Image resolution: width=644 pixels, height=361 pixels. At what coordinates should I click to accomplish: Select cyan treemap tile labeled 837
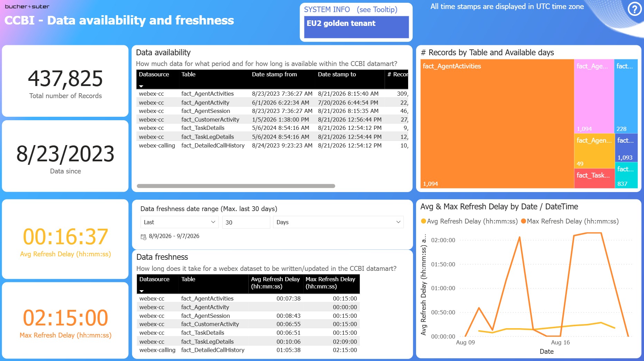coord(626,175)
